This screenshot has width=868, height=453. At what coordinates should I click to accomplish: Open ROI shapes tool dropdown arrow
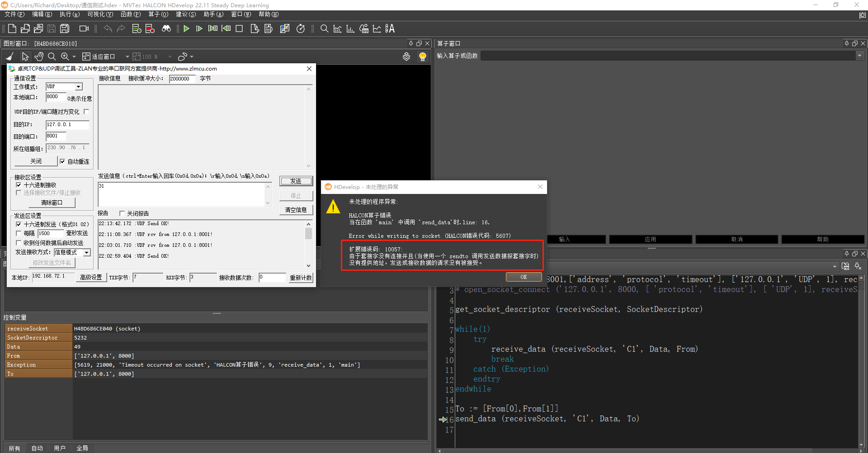tap(192, 57)
